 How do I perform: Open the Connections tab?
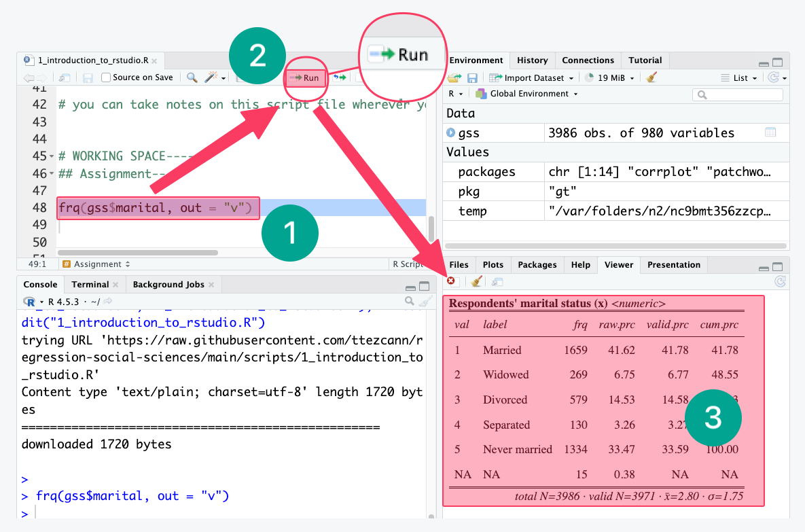(588, 60)
